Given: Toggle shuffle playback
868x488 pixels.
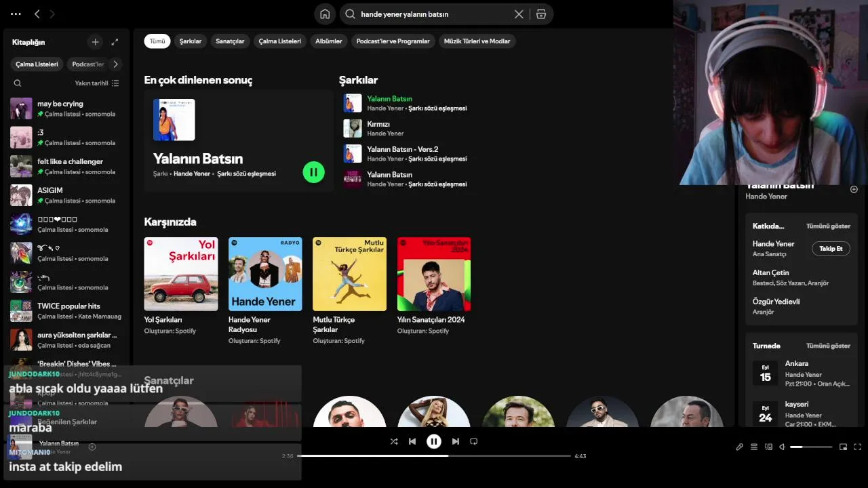Looking at the screenshot, I should 394,441.
